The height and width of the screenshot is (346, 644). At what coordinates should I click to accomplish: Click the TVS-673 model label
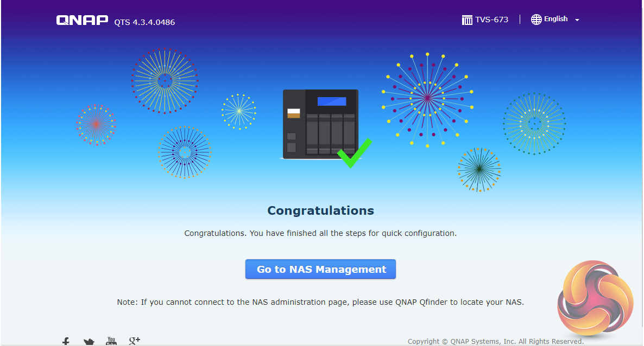point(491,20)
